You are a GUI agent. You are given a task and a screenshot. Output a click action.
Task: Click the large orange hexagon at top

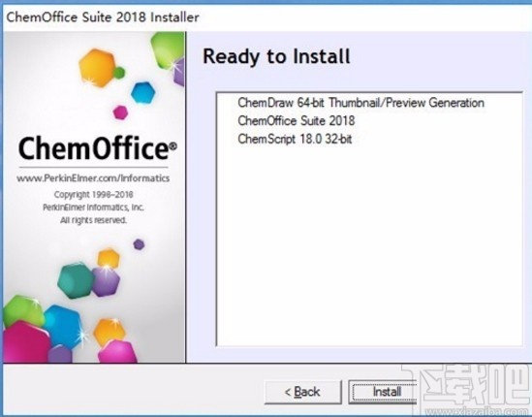(x=97, y=67)
